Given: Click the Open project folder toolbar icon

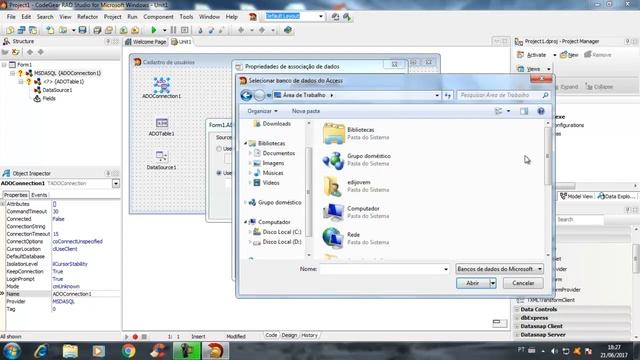Looking at the screenshot, I should coord(62,30).
